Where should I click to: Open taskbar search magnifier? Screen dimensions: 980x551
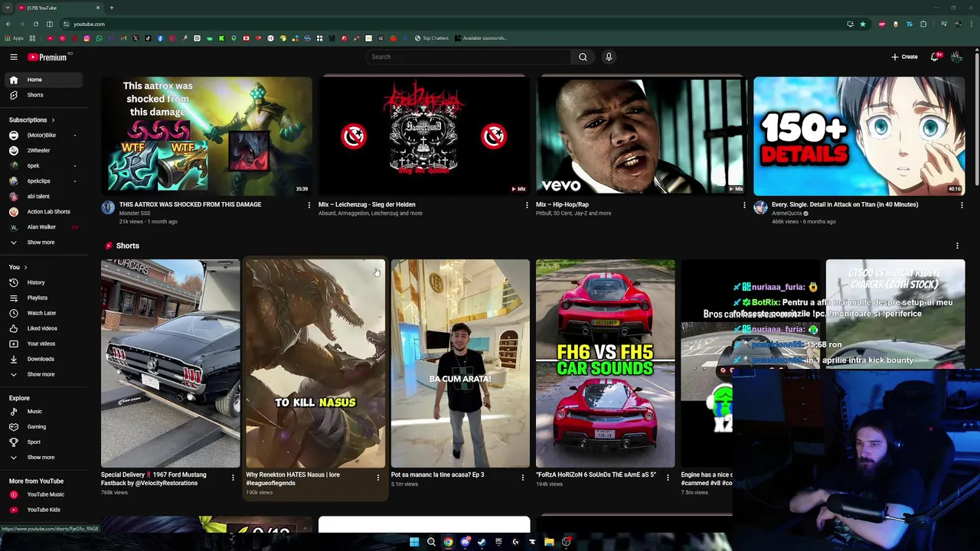click(431, 542)
